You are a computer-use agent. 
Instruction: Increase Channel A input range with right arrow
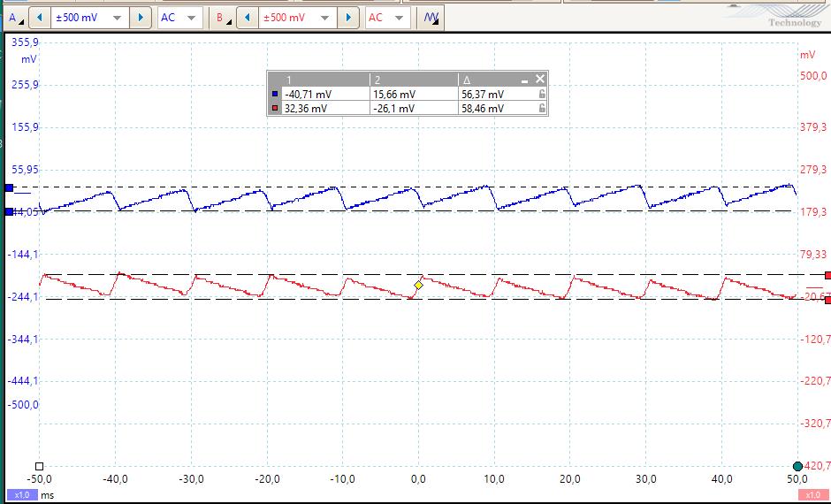141,18
